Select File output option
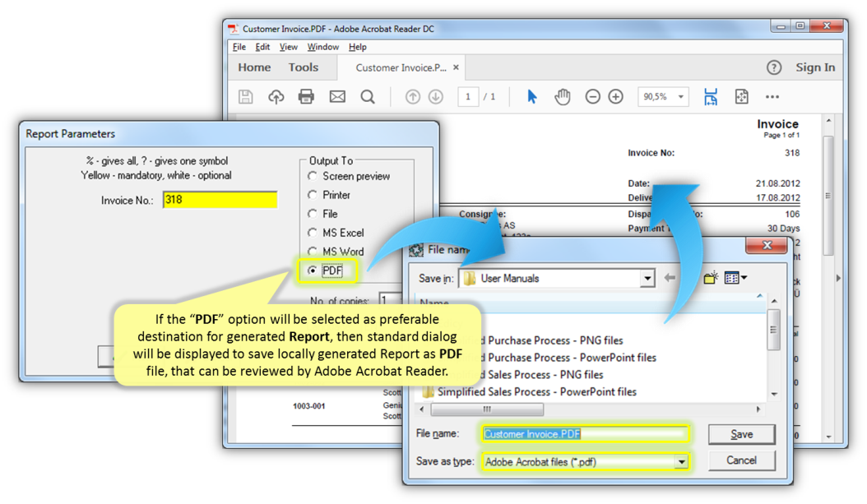The image size is (867, 504). tap(313, 214)
